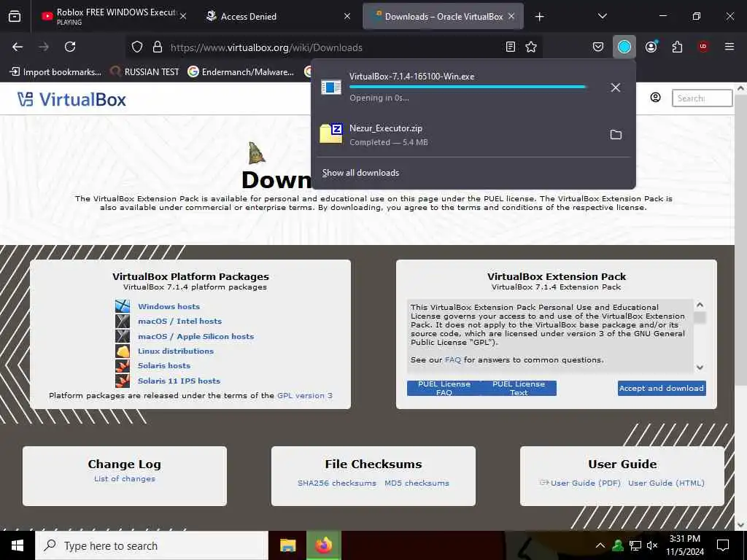The height and width of the screenshot is (560, 747).
Task: Open the network icon in system tray
Action: point(635,545)
